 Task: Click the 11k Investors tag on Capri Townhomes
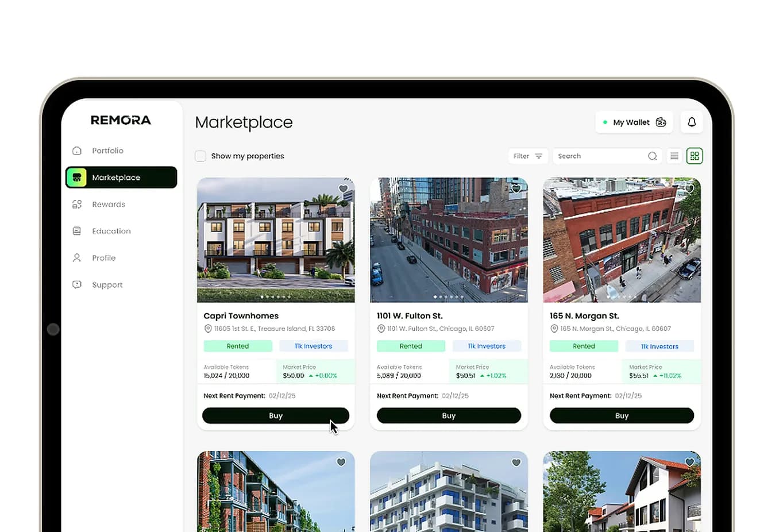[314, 346]
